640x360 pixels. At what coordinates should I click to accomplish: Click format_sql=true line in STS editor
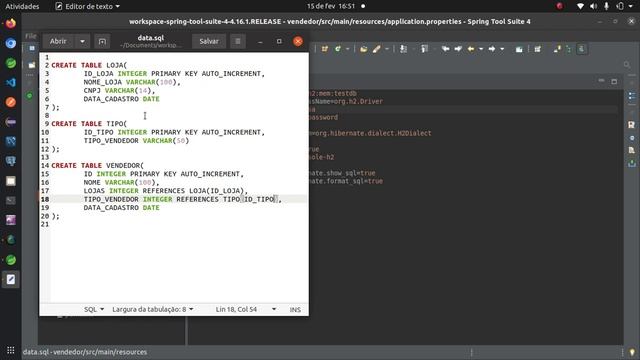(346, 181)
